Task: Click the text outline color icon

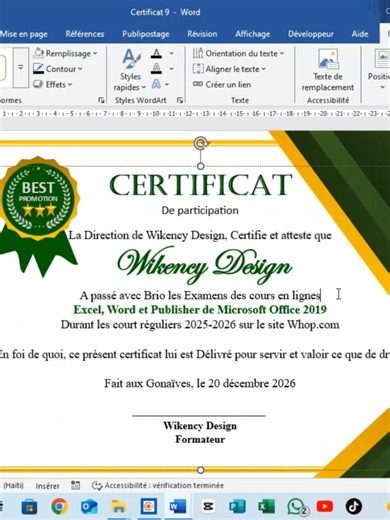Action: (156, 69)
